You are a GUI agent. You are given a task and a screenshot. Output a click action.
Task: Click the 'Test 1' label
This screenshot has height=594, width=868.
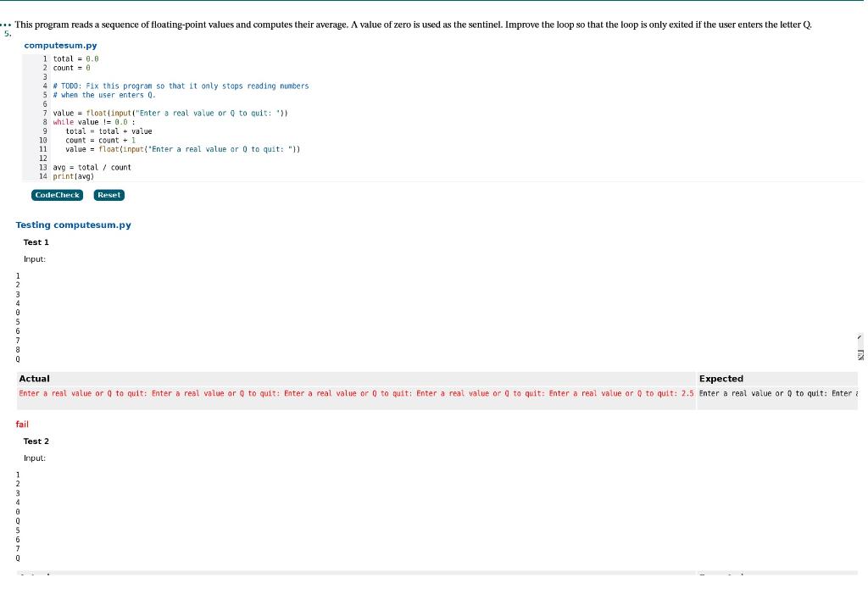pos(36,241)
